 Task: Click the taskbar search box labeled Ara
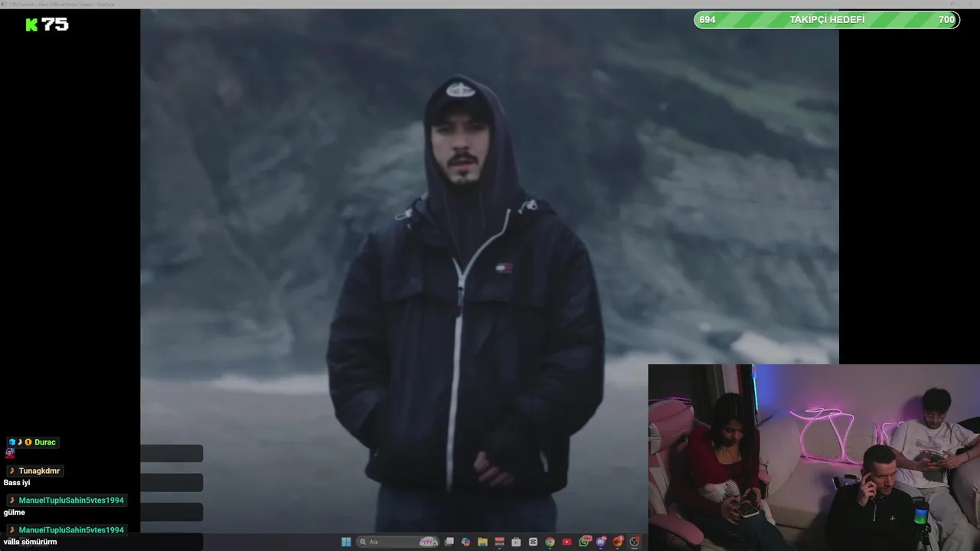click(397, 542)
